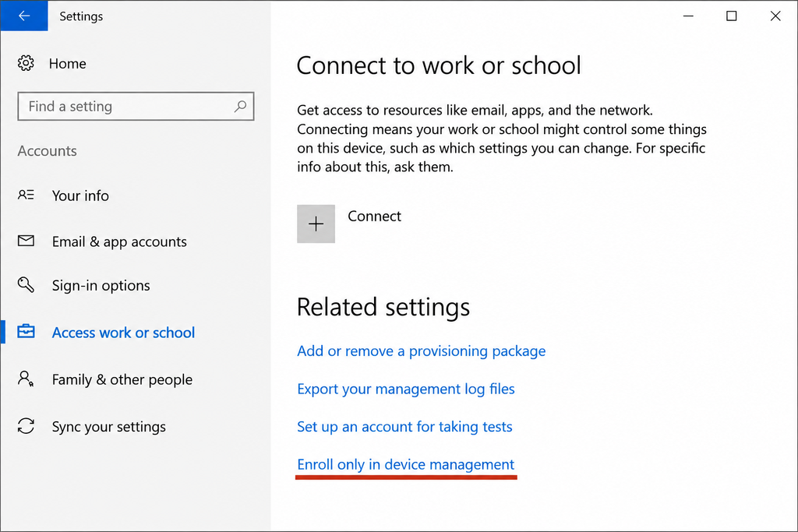
Task: Maximize the Settings window
Action: point(731,16)
